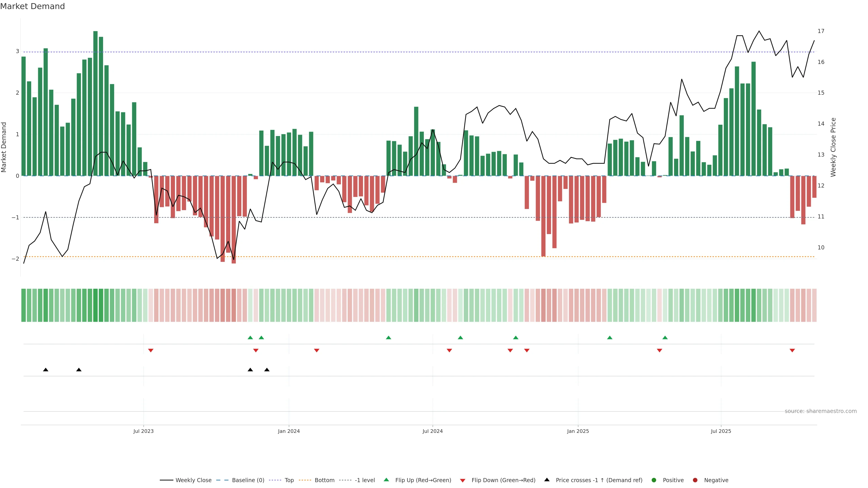This screenshot has width=868, height=488.
Task: Click the green Positive legend dot
Action: [x=654, y=480]
